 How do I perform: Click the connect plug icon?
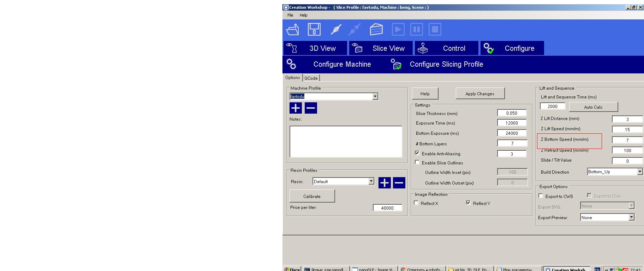coord(336,29)
